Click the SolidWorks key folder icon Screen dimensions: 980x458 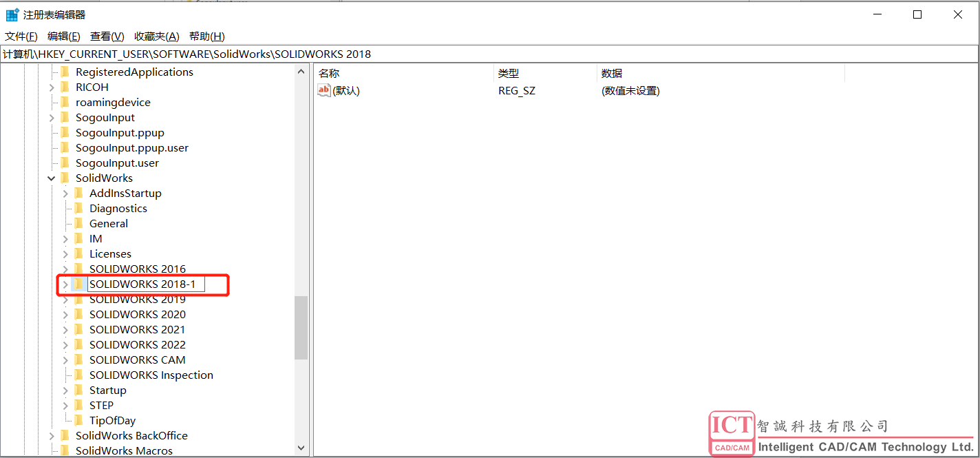point(65,178)
